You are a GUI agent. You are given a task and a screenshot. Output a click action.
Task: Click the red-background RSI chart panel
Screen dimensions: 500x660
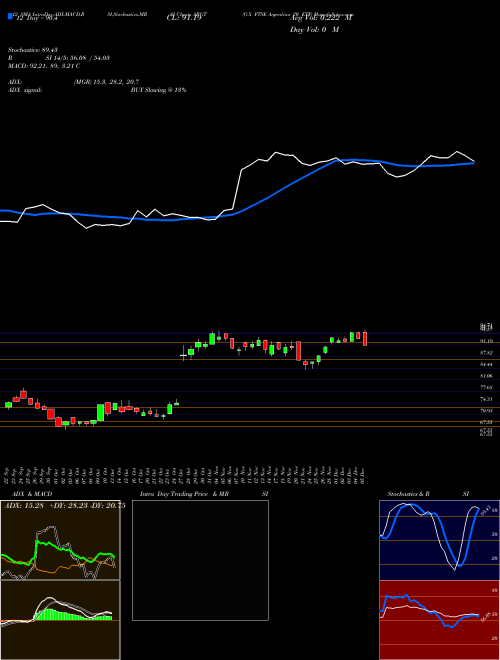pyautogui.click(x=439, y=620)
